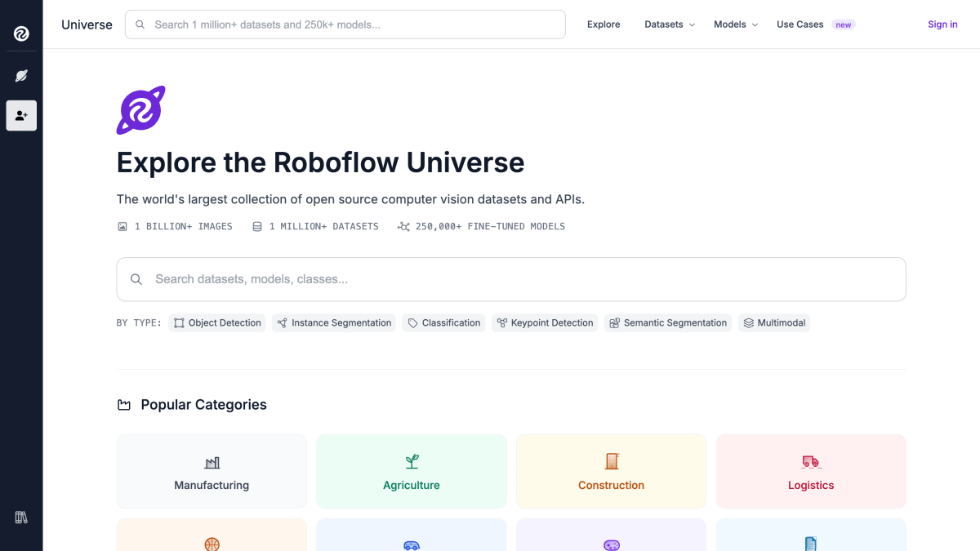The image size is (980, 551).
Task: Filter by Semantic Segmentation type
Action: pos(668,323)
